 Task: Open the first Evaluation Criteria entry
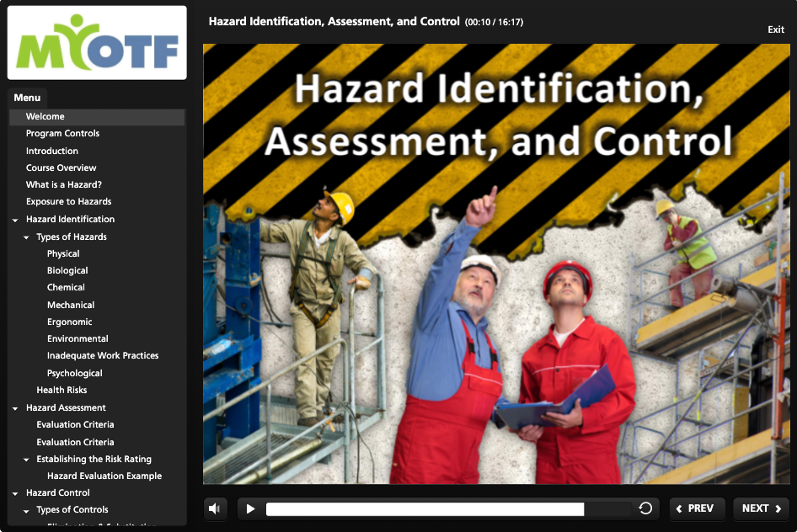(75, 424)
